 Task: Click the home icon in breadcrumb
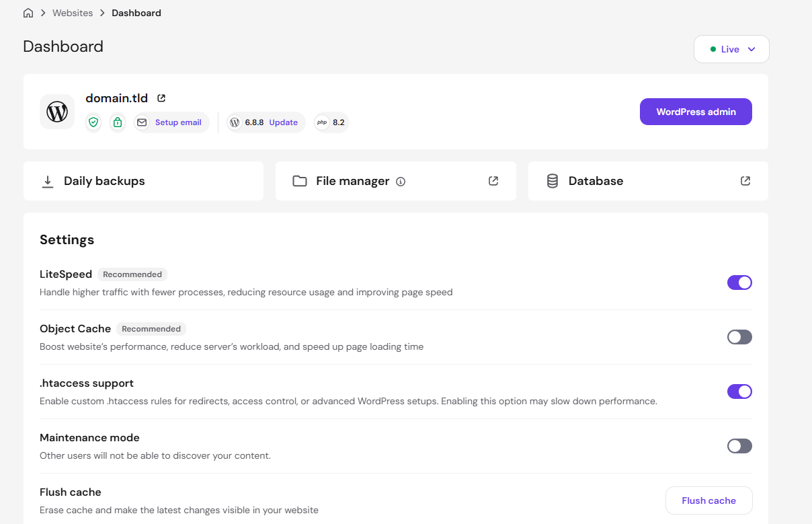click(28, 13)
